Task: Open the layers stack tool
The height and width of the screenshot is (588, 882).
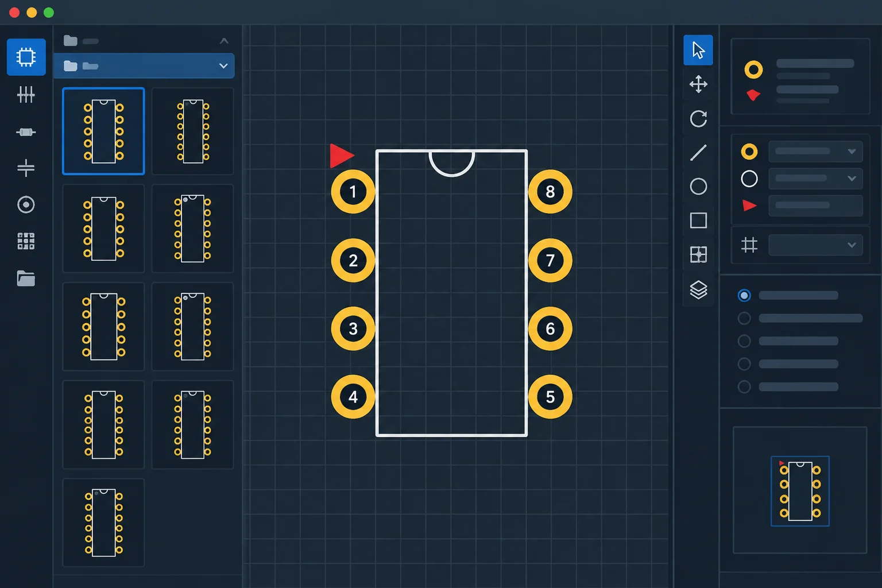Action: coord(698,290)
